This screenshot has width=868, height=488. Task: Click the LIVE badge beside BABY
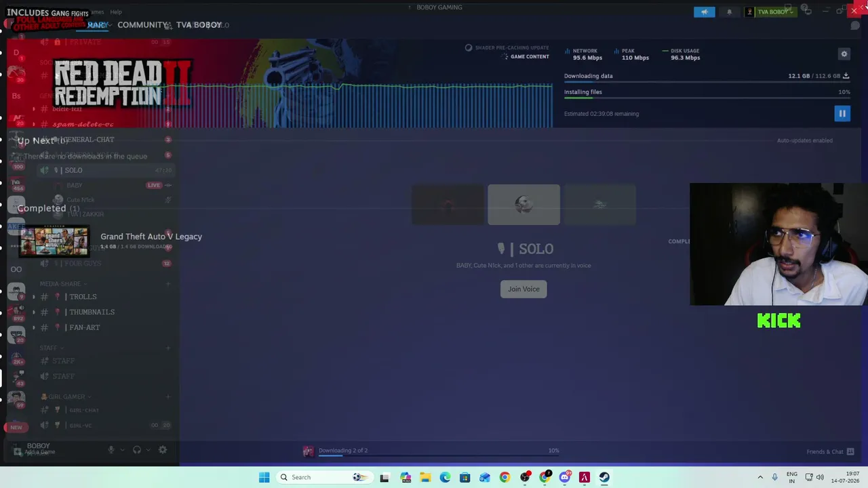[154, 185]
